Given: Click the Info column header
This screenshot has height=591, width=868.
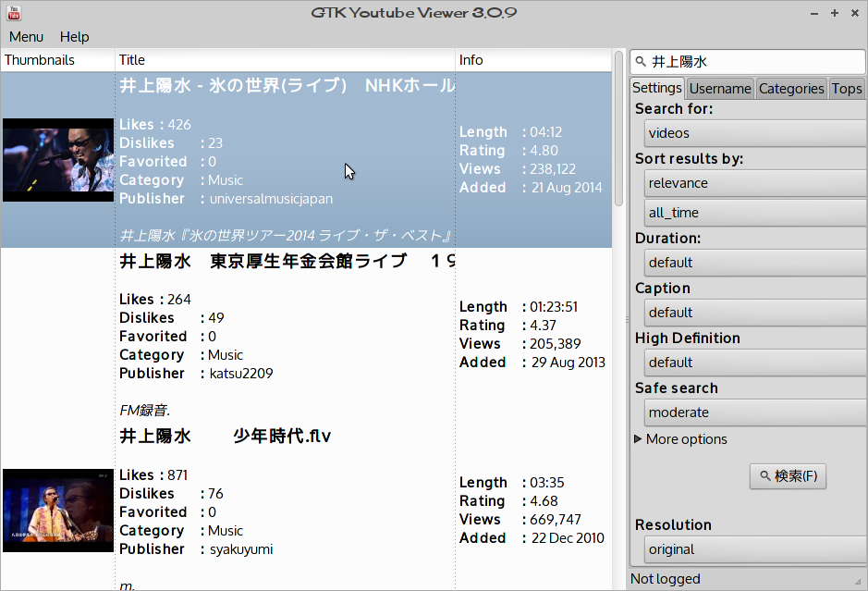Looking at the screenshot, I should click(533, 60).
